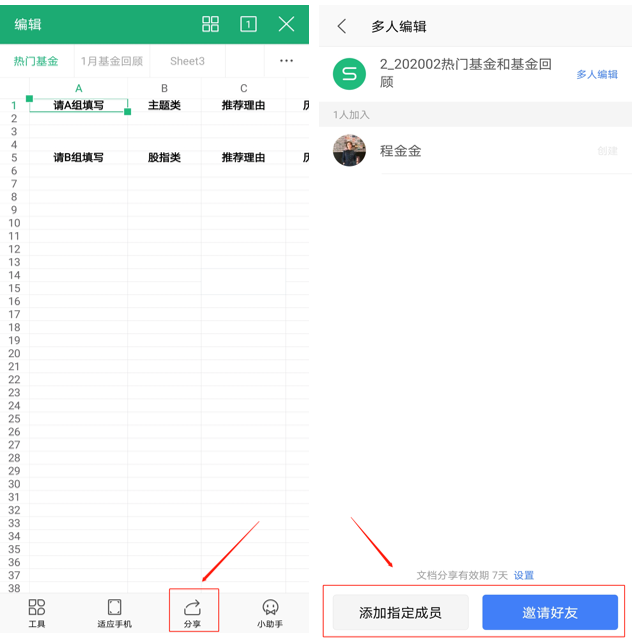Image resolution: width=632 pixels, height=640 pixels.
Task: Tap the 编辑 title in green header
Action: coord(28,24)
